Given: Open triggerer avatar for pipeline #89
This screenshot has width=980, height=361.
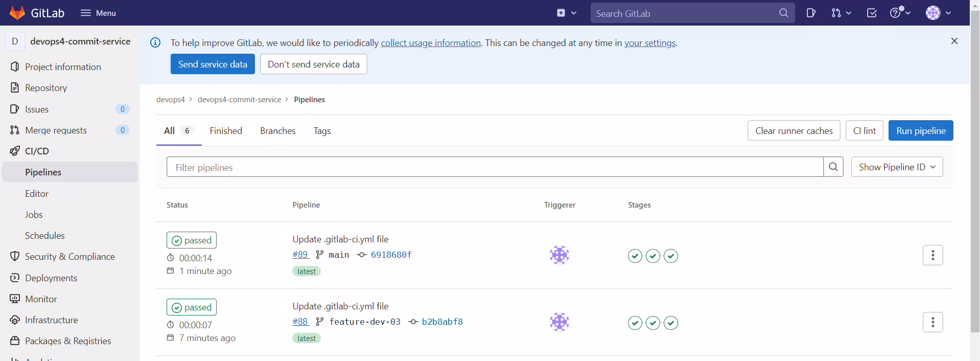Looking at the screenshot, I should tap(559, 255).
